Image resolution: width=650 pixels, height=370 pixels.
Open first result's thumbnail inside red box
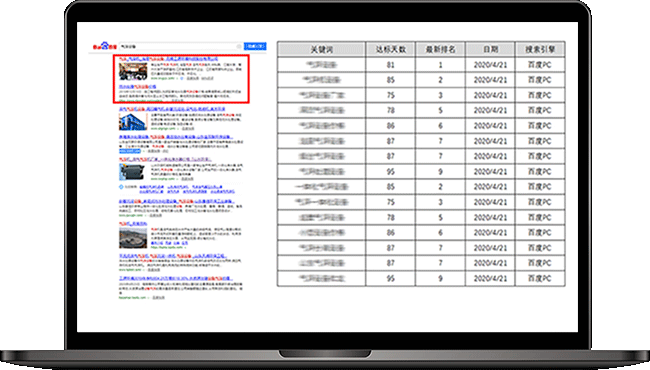point(133,71)
